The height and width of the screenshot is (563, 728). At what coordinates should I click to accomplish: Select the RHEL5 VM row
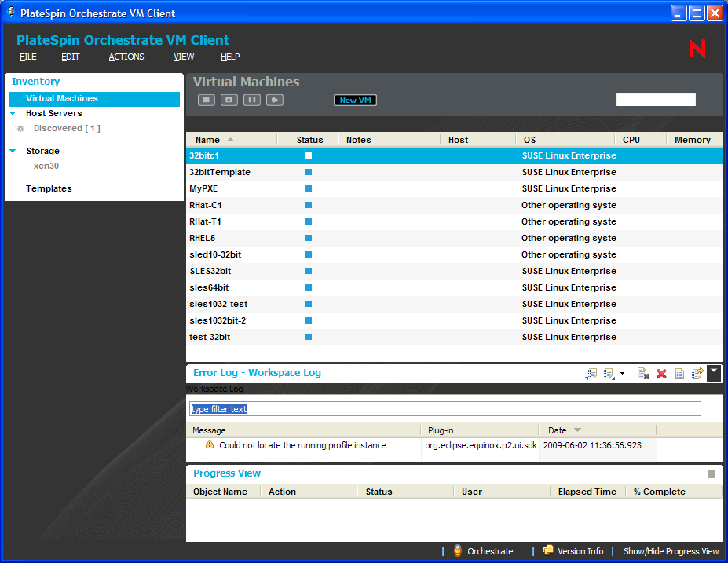tap(455, 238)
